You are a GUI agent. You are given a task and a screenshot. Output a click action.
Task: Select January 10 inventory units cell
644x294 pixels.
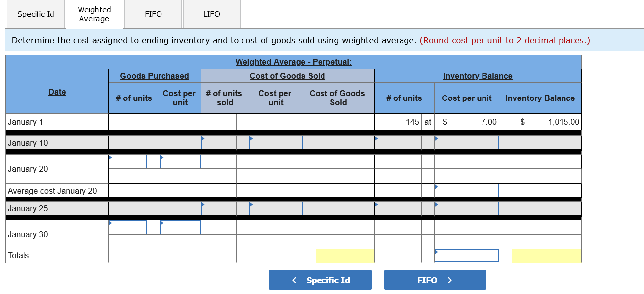point(398,143)
